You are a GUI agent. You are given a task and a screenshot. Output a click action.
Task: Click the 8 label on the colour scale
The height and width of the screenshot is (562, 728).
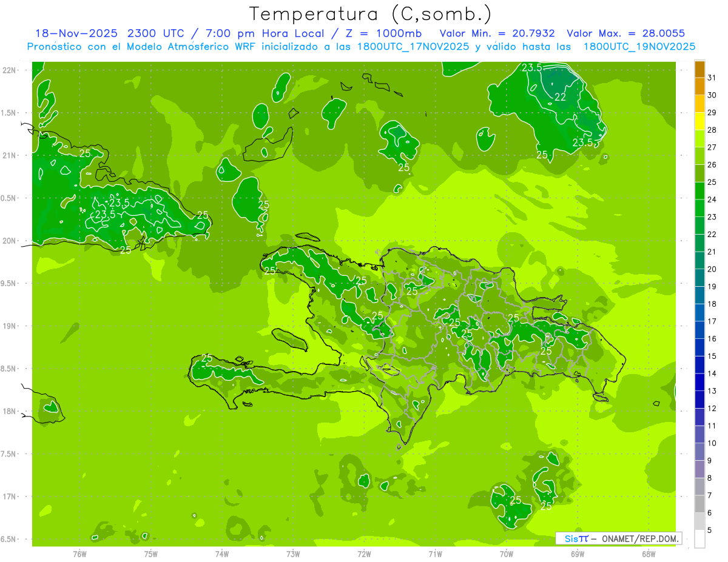click(x=710, y=478)
